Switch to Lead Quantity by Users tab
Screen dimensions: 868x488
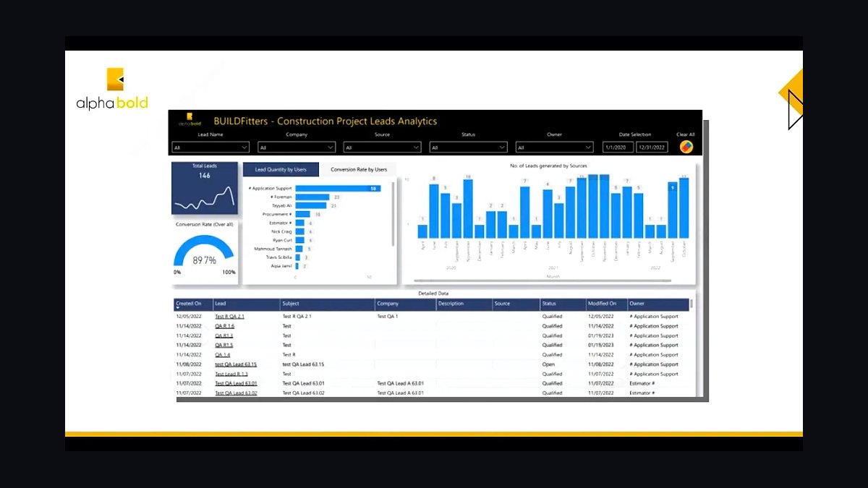(x=281, y=169)
